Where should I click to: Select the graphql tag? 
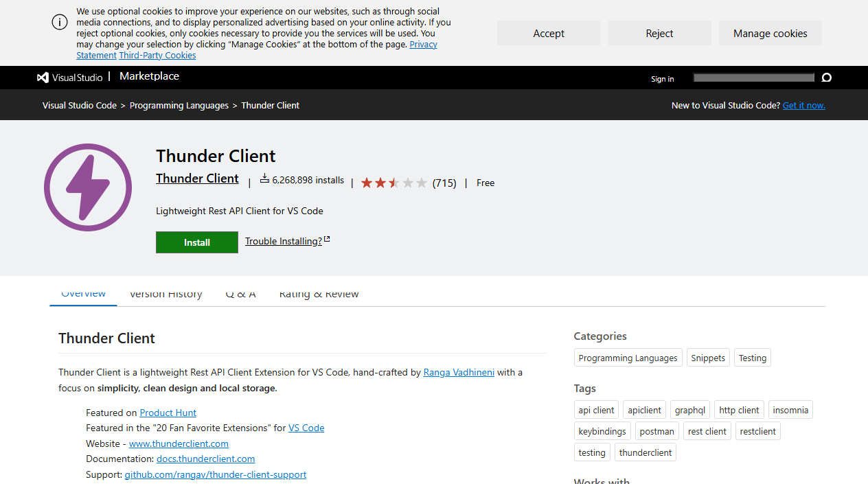(x=689, y=409)
